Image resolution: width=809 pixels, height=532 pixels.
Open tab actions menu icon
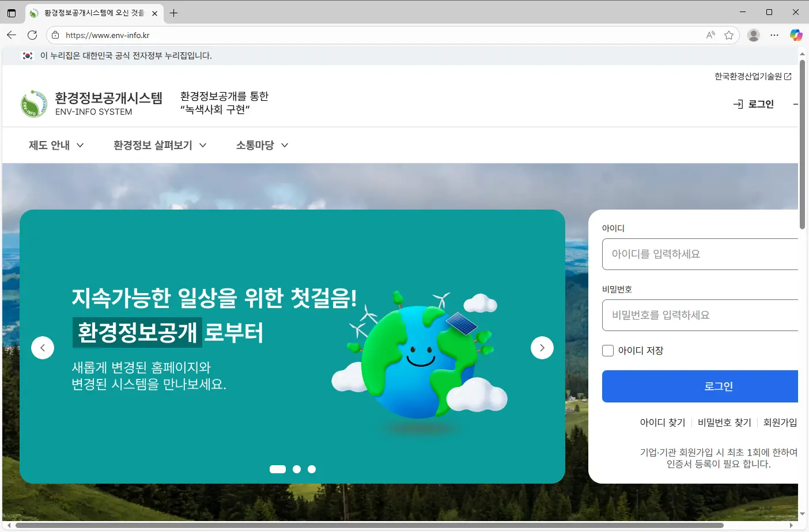pyautogui.click(x=12, y=13)
